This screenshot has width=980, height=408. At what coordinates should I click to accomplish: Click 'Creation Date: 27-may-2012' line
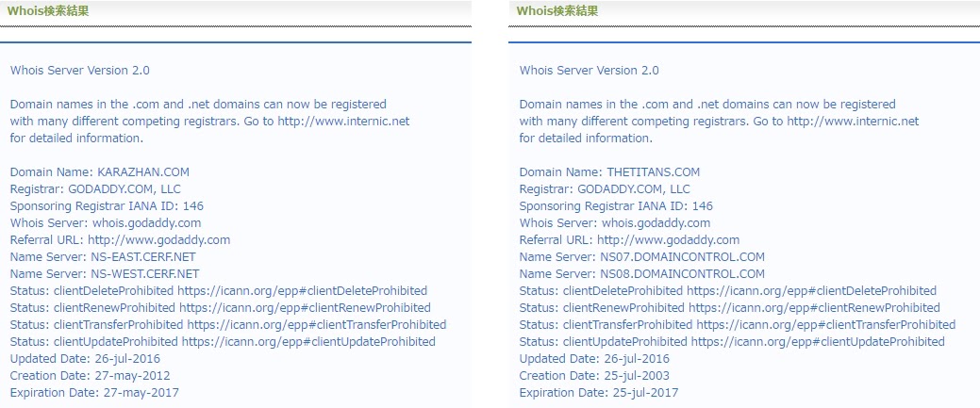[90, 376]
